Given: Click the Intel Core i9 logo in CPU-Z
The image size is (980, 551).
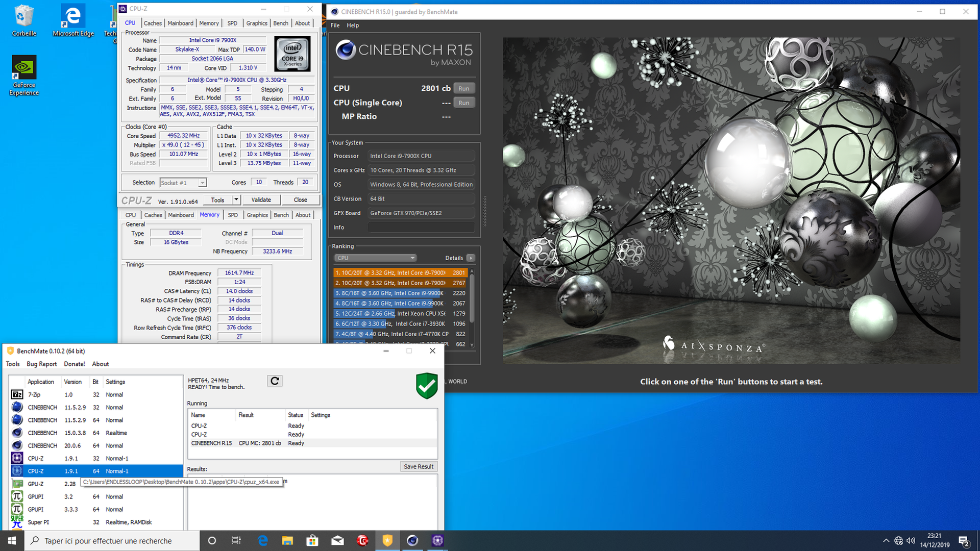Looking at the screenshot, I should coord(292,54).
